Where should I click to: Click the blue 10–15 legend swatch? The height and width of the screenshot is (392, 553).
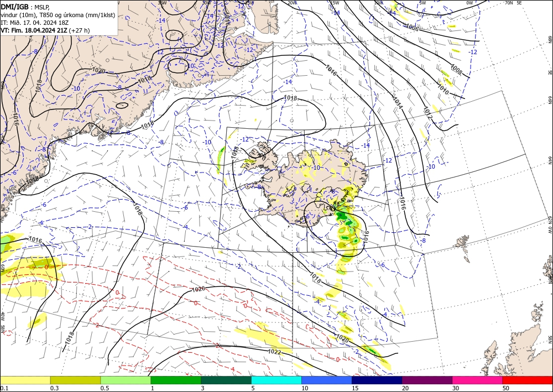pos(327,380)
